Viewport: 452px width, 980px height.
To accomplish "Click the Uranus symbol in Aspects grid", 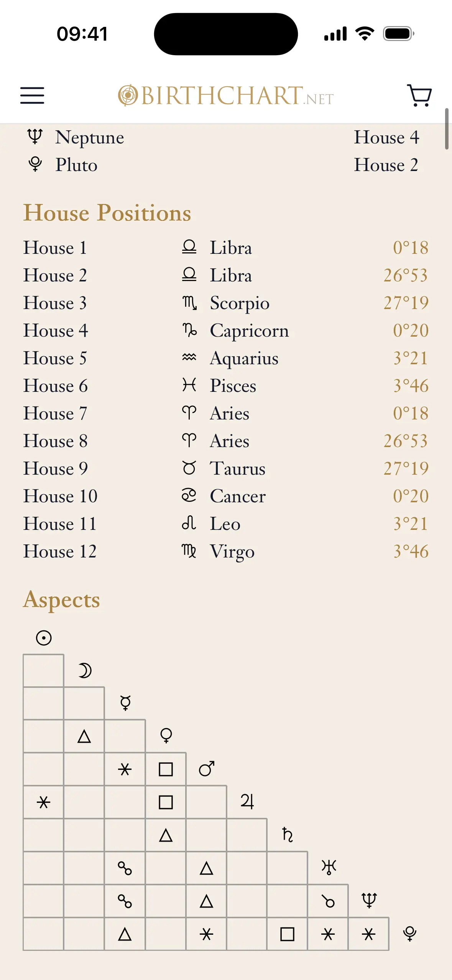I will tap(329, 867).
